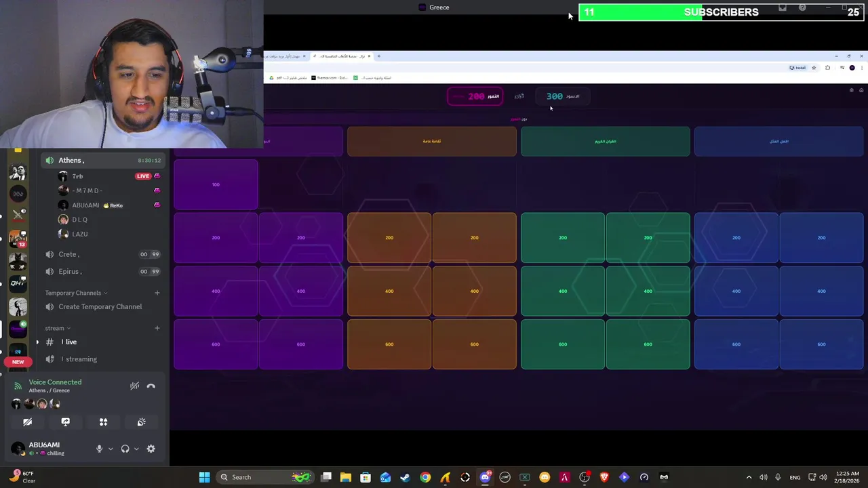Click the team score showing 200
Viewport: 868px width, 488px height.
click(475, 96)
